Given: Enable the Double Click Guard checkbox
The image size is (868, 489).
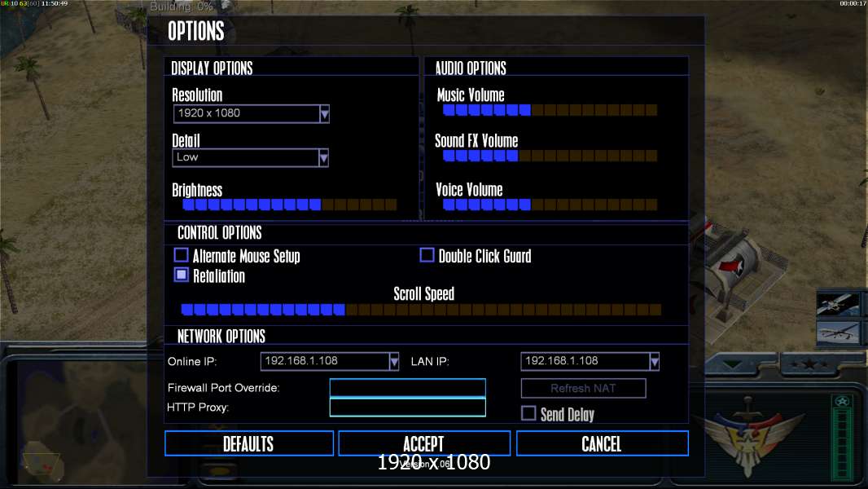Looking at the screenshot, I should tap(427, 255).
